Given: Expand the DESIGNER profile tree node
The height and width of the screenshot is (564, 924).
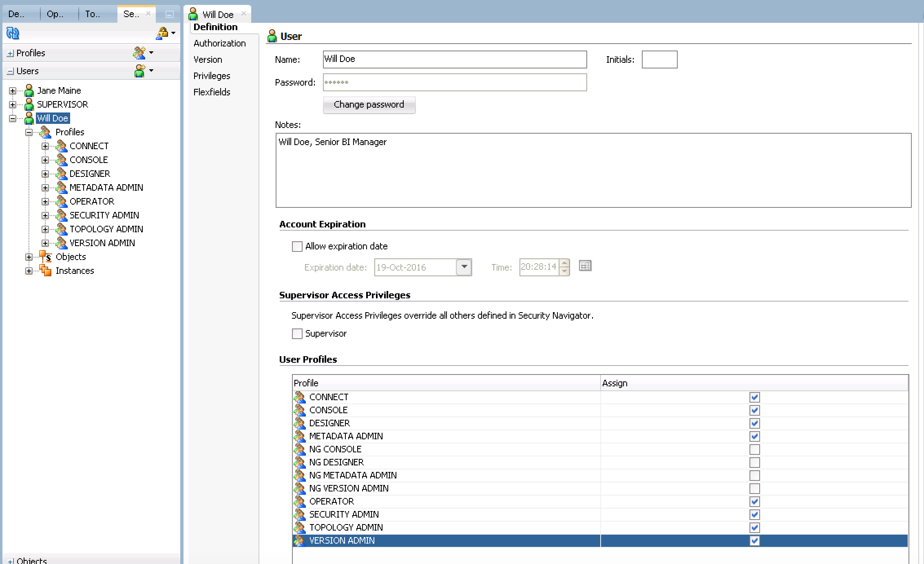Looking at the screenshot, I should [45, 174].
